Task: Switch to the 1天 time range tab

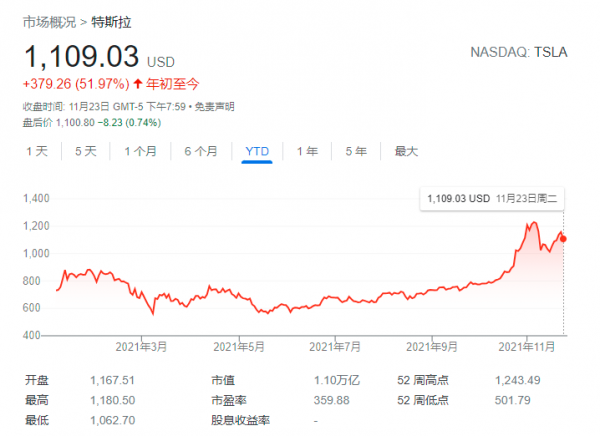Action: pos(36,151)
